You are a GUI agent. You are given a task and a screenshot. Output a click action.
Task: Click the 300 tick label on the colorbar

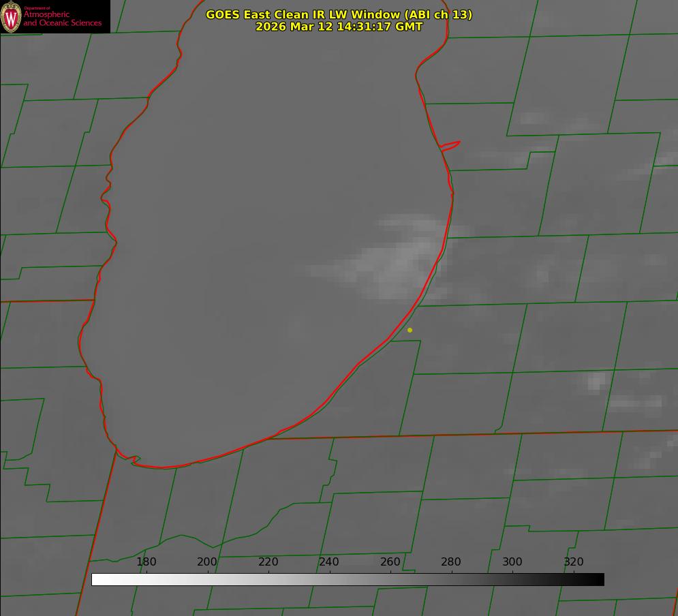(512, 561)
